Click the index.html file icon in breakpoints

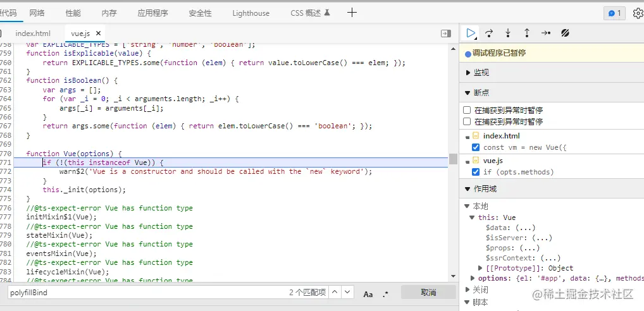pos(476,135)
